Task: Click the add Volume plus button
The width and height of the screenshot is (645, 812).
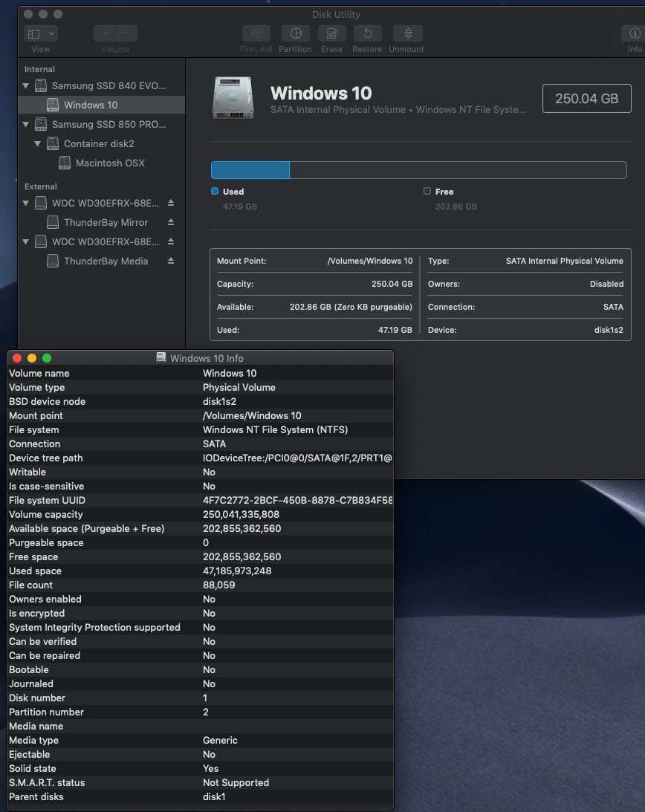Action: 105,33
